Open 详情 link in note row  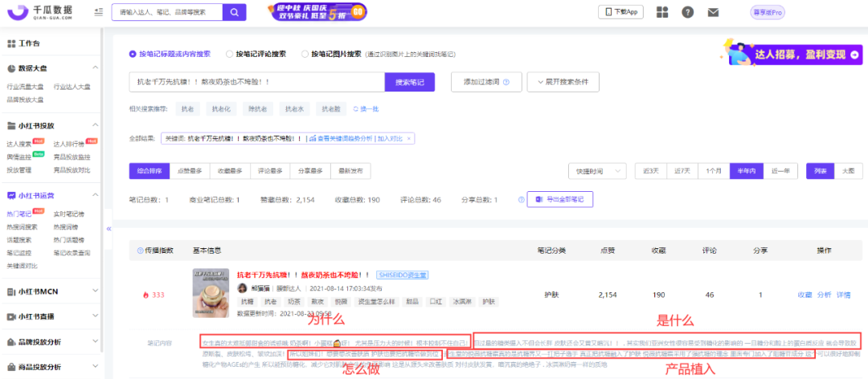tap(843, 295)
